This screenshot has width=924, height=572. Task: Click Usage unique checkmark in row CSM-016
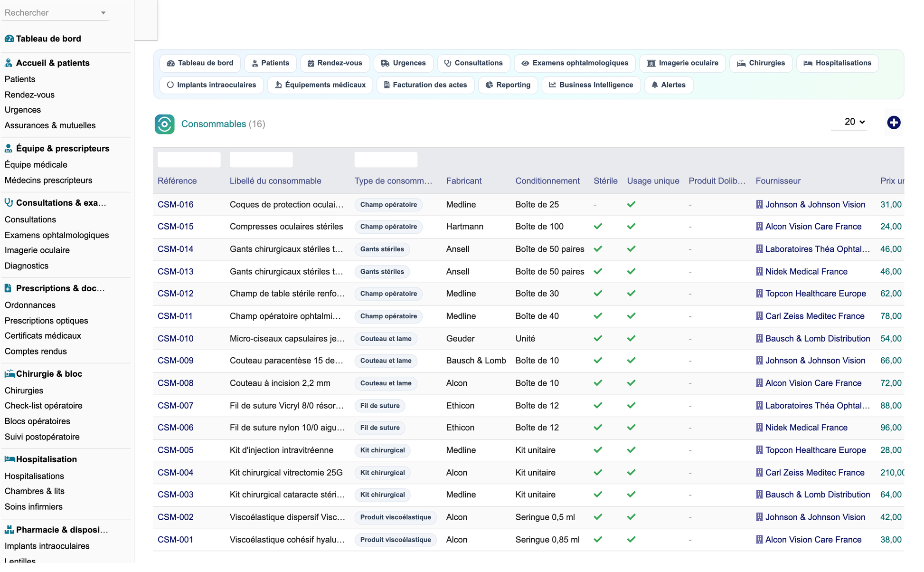pyautogui.click(x=631, y=204)
